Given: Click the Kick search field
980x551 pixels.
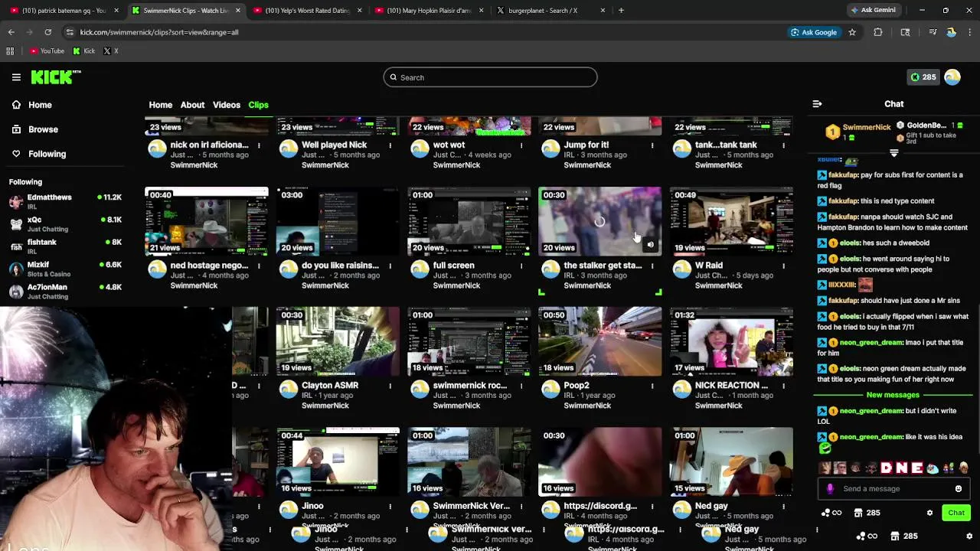Looking at the screenshot, I should (490, 77).
